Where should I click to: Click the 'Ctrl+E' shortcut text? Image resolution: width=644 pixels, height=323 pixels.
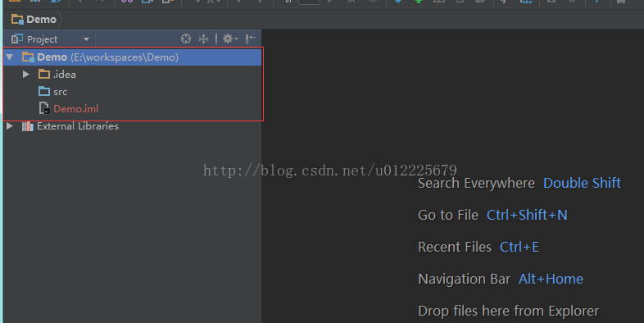click(519, 247)
